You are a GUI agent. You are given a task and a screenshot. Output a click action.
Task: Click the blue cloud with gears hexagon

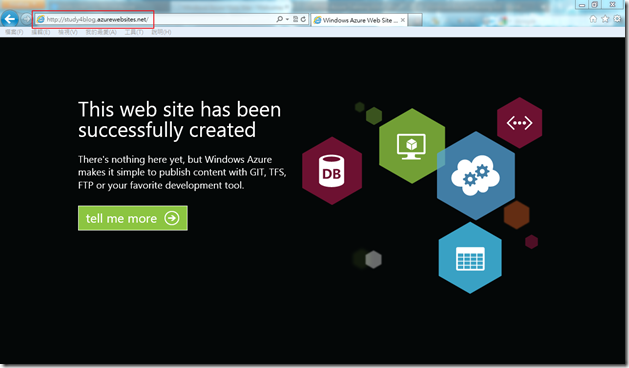point(476,176)
